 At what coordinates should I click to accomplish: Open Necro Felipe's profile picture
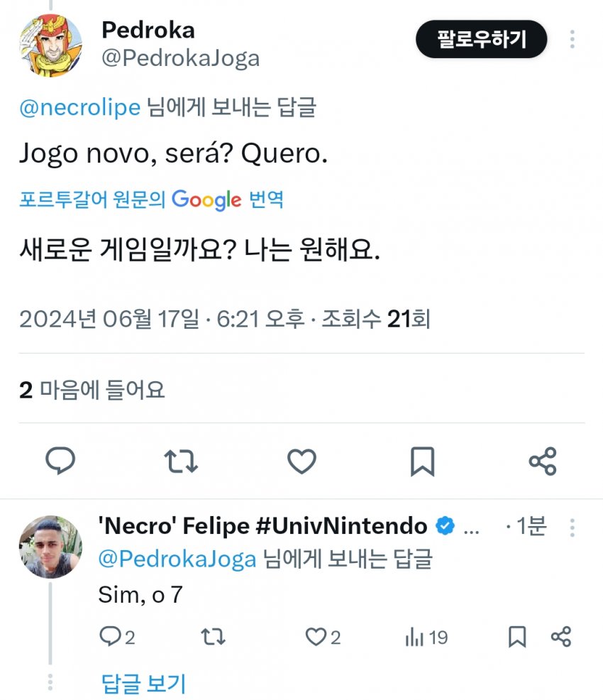50,547
